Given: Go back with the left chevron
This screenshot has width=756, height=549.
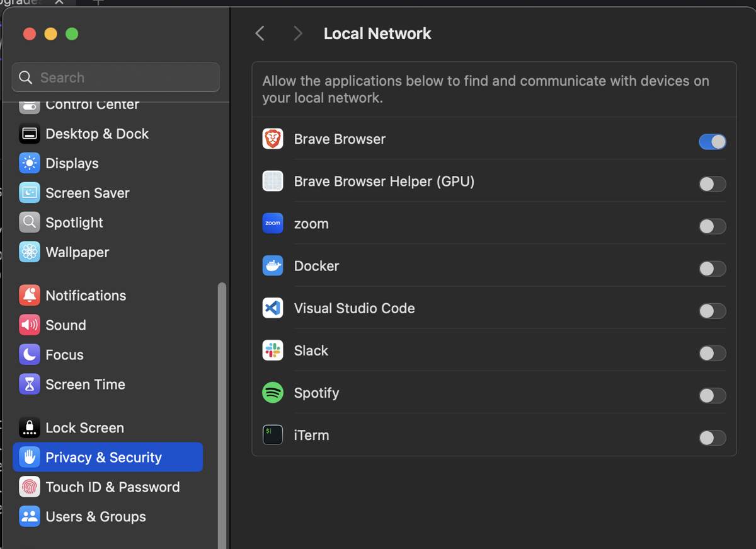Looking at the screenshot, I should click(260, 33).
